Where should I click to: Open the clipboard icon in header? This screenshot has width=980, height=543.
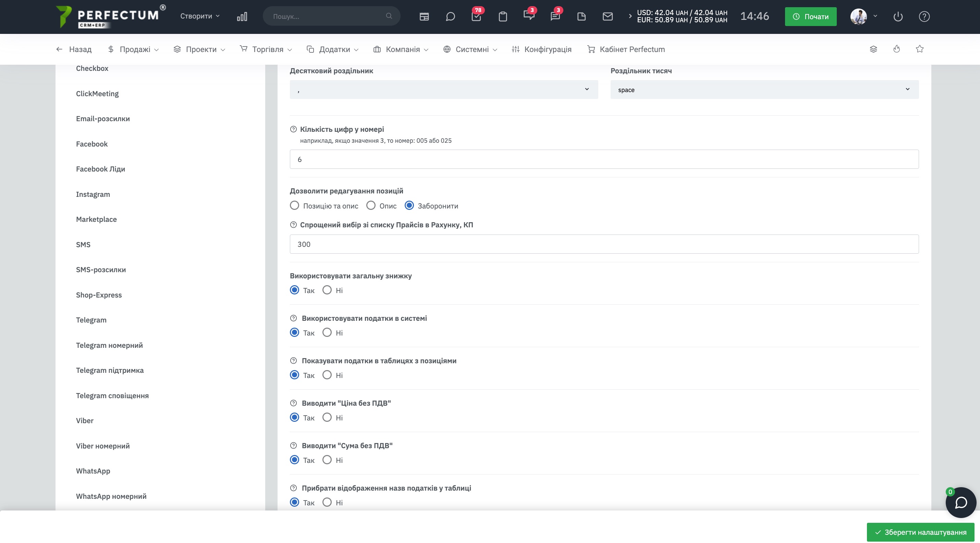(503, 16)
